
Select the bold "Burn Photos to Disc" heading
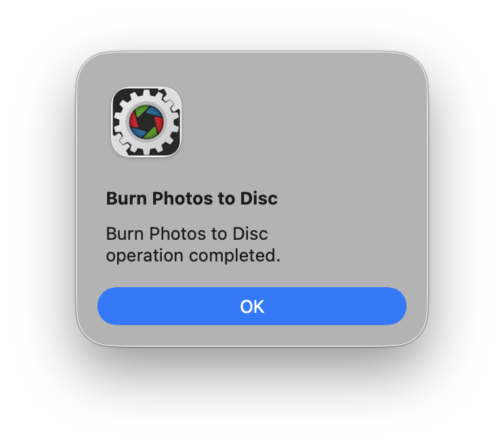click(x=192, y=198)
